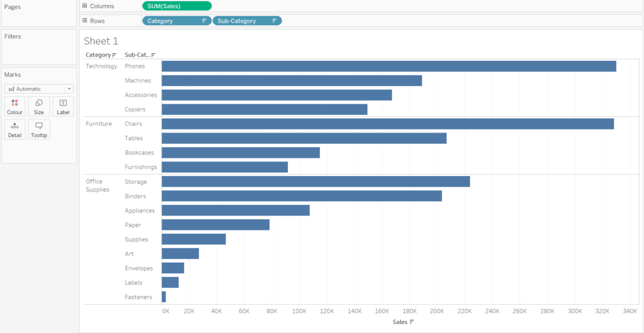This screenshot has height=333, width=644.
Task: Open the Tooltip mark card
Action: (x=39, y=129)
